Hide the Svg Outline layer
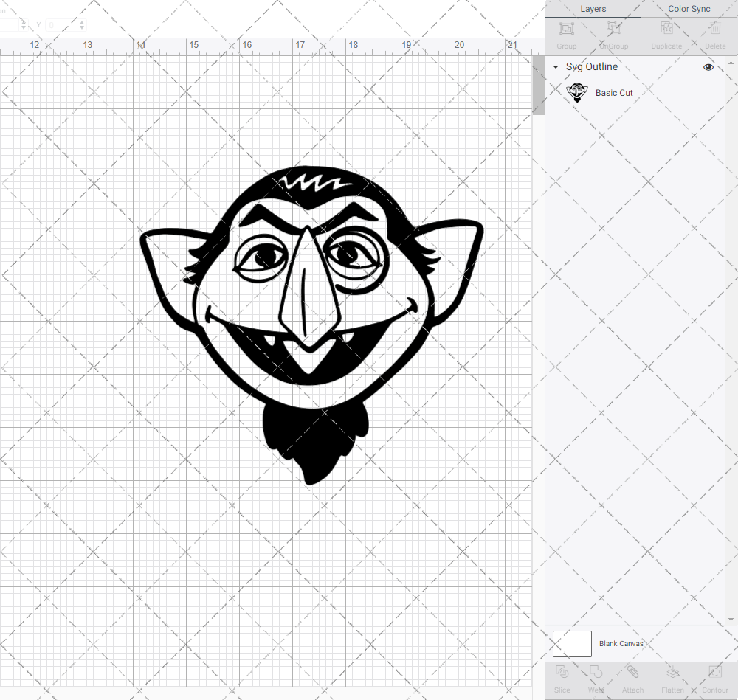The image size is (738, 700). point(708,66)
